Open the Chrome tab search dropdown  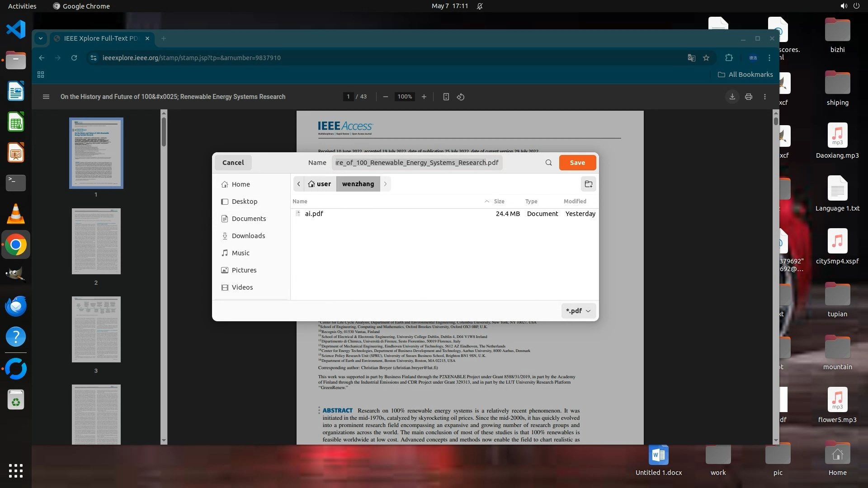coord(41,38)
